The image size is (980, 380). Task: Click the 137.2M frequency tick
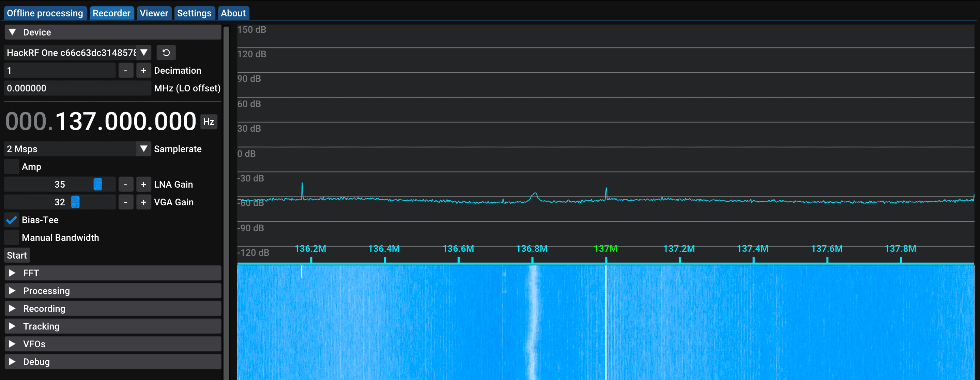(x=679, y=249)
